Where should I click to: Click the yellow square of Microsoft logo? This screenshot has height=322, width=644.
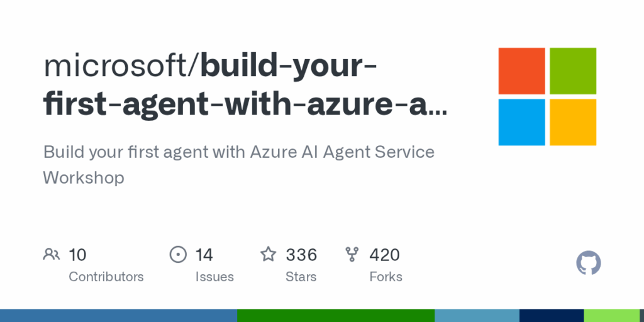point(573,122)
